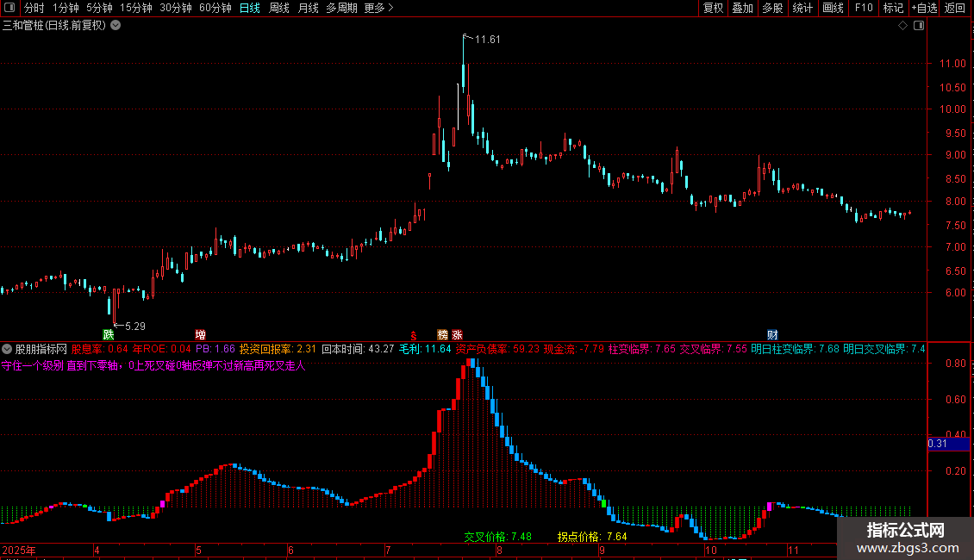Screen dimensions: 974x560
Task: Select the 30分钟 period tab
Action: (176, 8)
